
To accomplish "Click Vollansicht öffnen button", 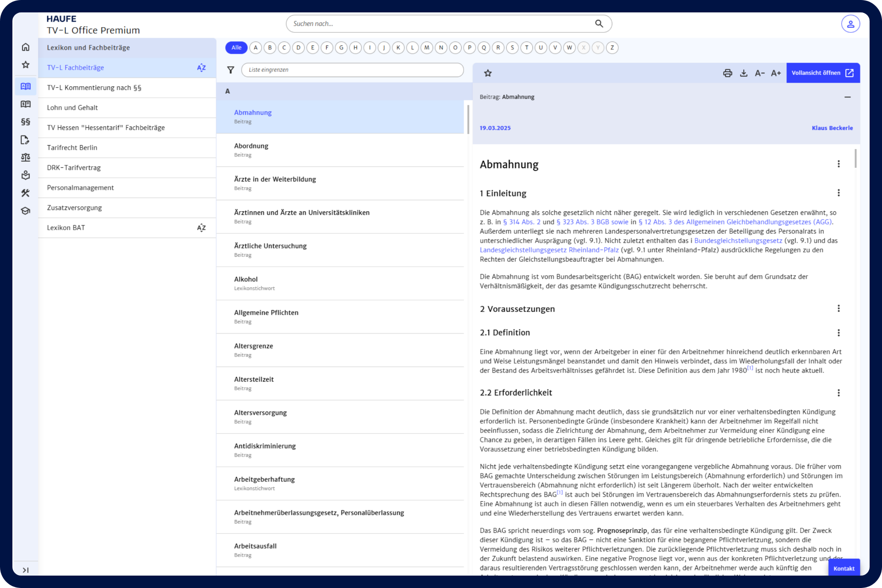I will coord(823,73).
